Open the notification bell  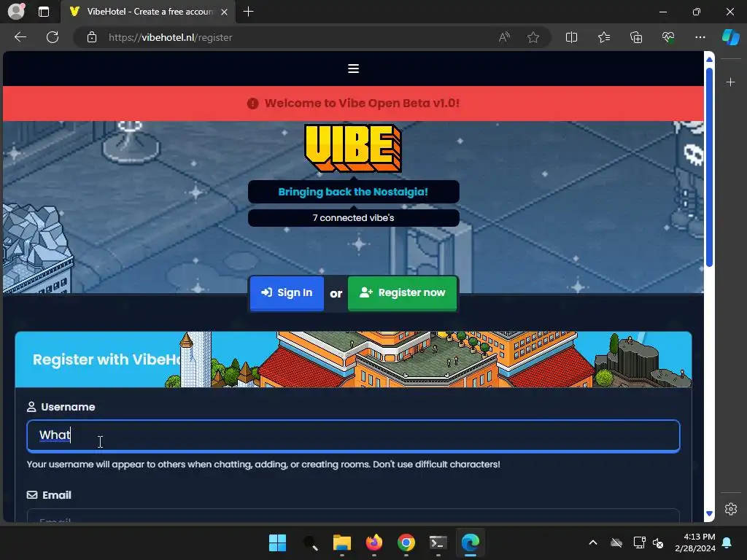[x=727, y=542]
